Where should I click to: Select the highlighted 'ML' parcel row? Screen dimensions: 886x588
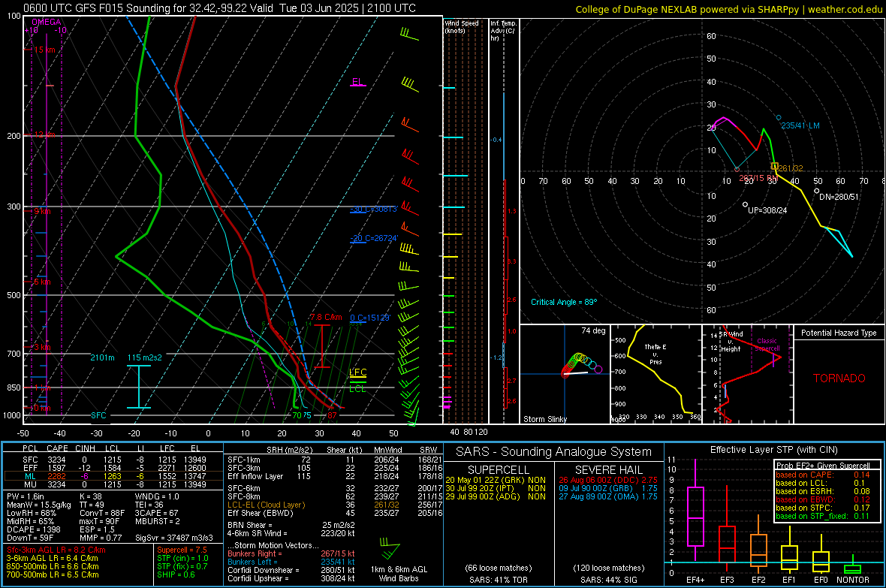point(113,476)
